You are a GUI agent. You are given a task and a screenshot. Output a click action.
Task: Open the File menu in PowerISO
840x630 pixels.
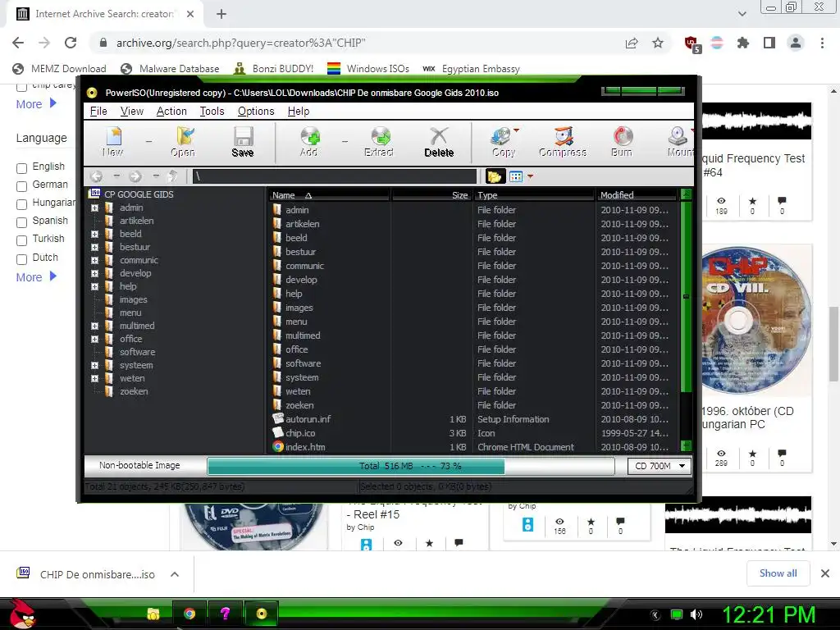[98, 111]
